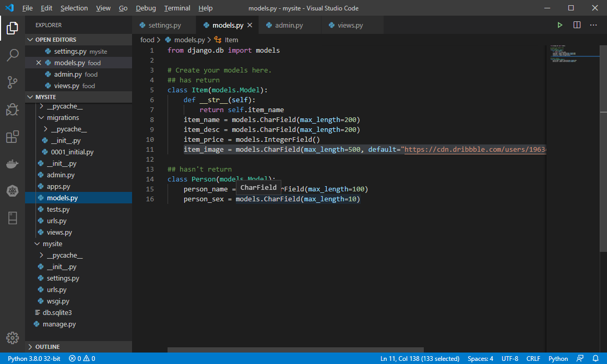
Task: Open notifications bell in status bar
Action: point(596,359)
